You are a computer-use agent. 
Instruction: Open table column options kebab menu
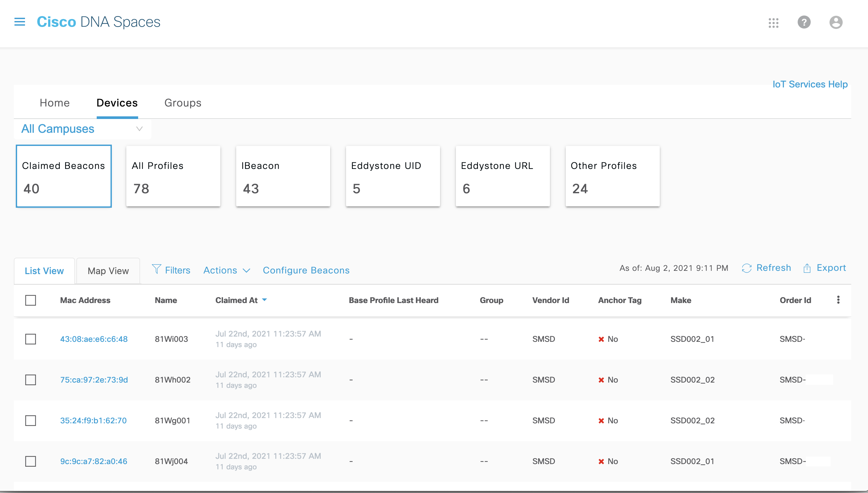pyautogui.click(x=838, y=300)
